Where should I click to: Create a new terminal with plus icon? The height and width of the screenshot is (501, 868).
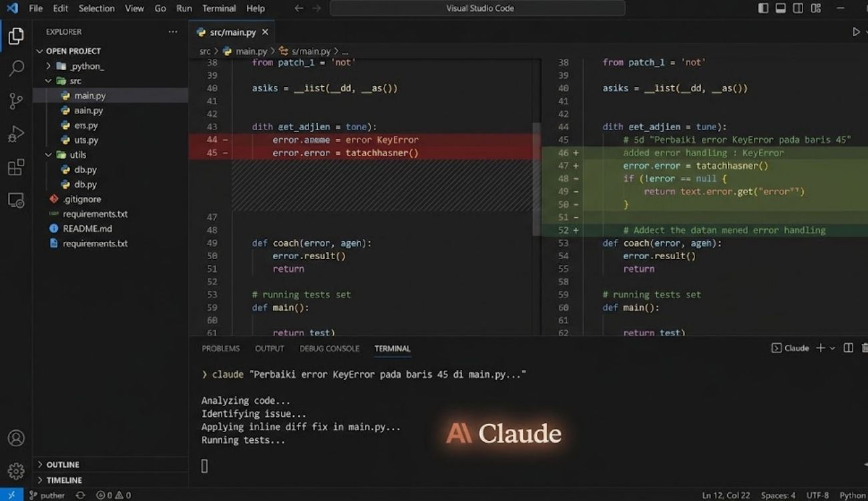click(x=821, y=348)
